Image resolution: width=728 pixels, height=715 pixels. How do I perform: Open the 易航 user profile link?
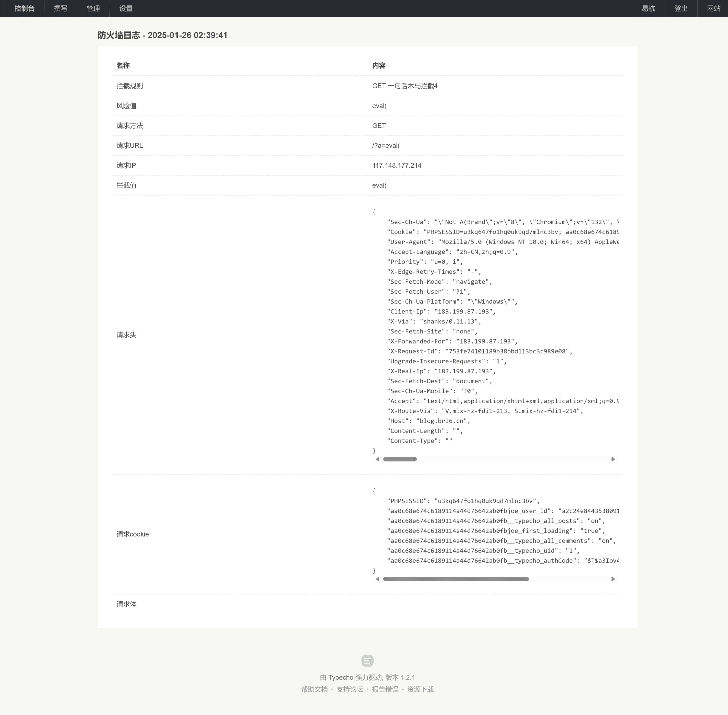(648, 8)
